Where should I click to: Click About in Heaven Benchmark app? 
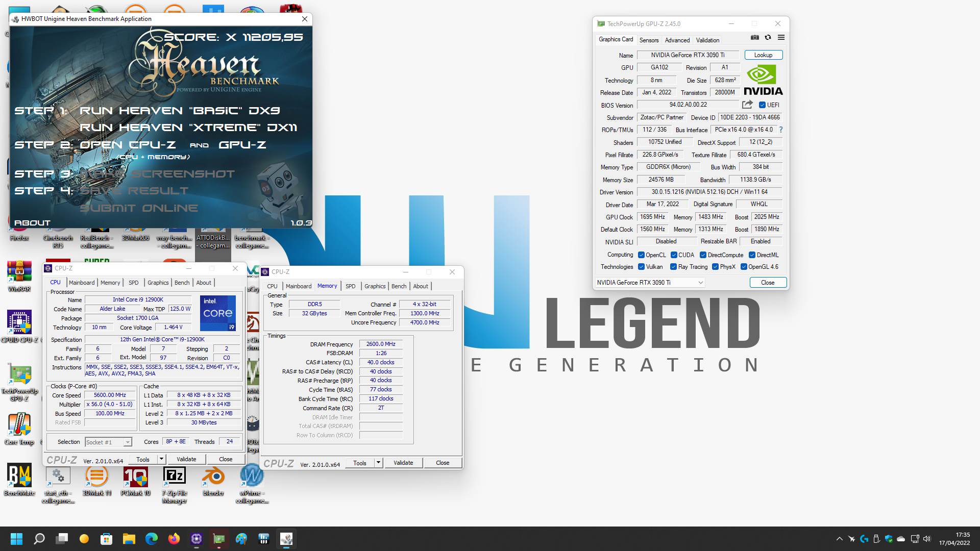pos(32,223)
